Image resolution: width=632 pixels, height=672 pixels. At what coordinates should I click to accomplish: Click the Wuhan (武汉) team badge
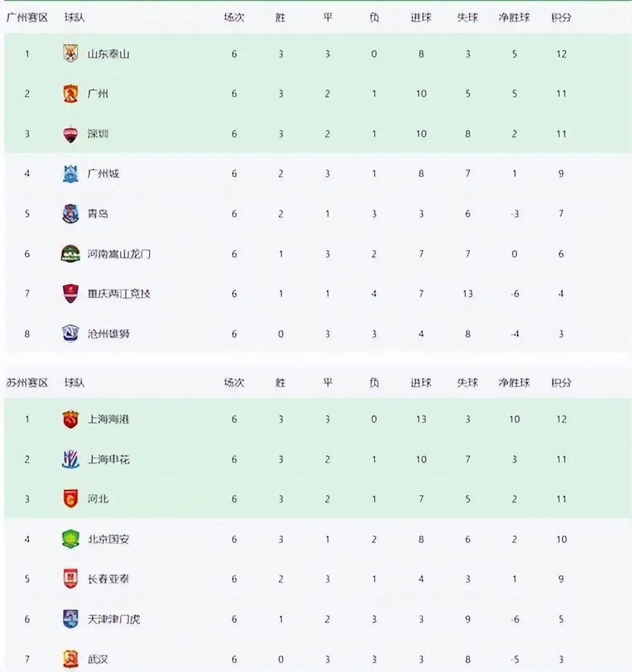(x=70, y=659)
